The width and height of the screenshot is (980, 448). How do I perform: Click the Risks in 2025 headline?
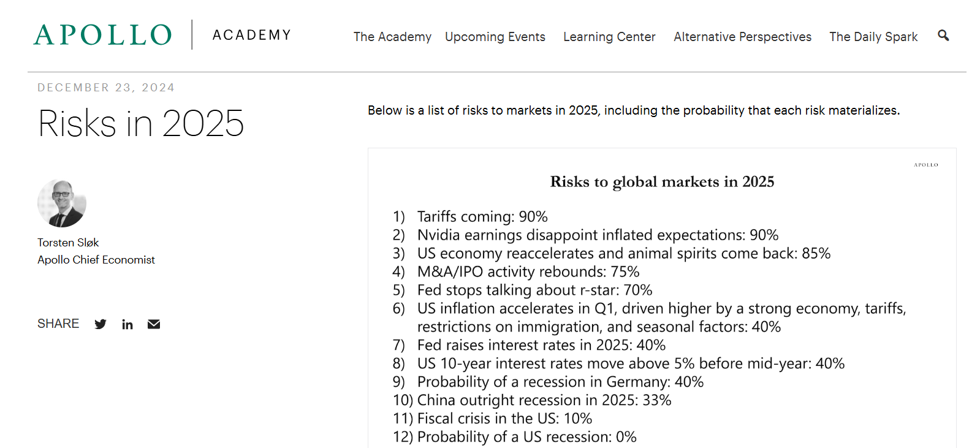(x=140, y=124)
